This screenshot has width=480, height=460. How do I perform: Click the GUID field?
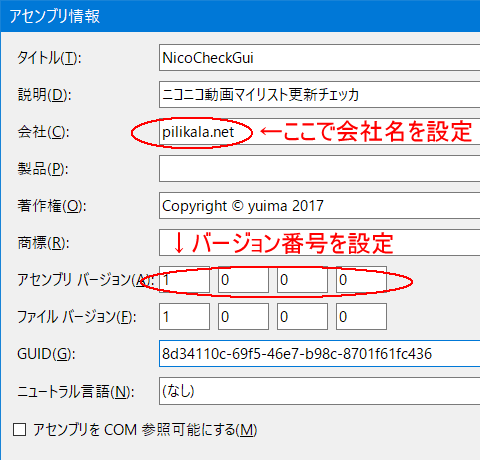coord(319,353)
